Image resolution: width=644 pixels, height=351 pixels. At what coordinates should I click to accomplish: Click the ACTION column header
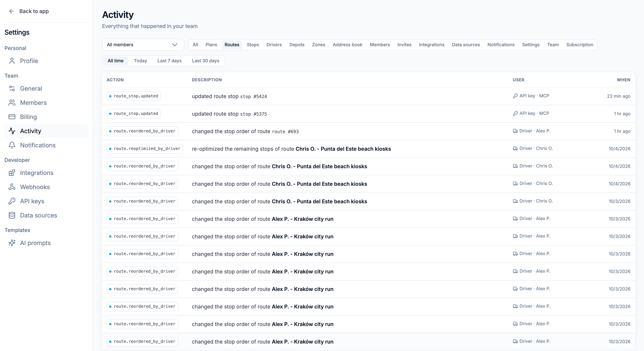click(x=115, y=80)
